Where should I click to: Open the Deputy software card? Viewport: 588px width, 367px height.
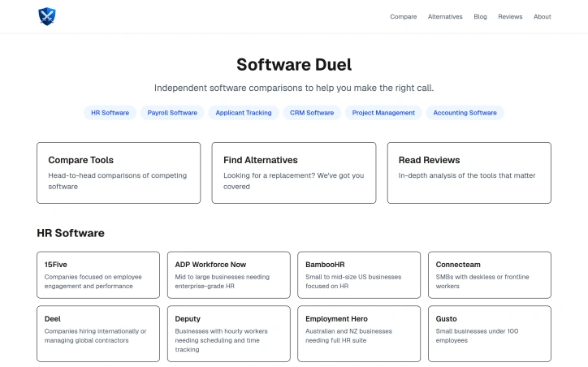[x=229, y=334]
